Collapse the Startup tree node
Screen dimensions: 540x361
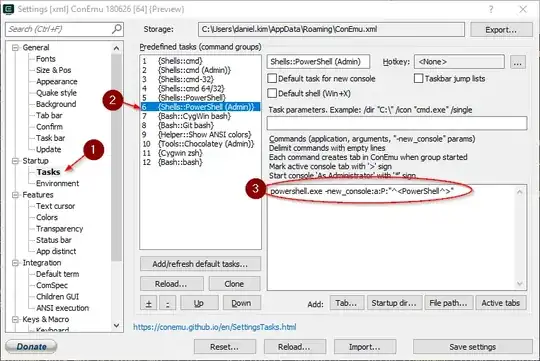click(x=15, y=161)
